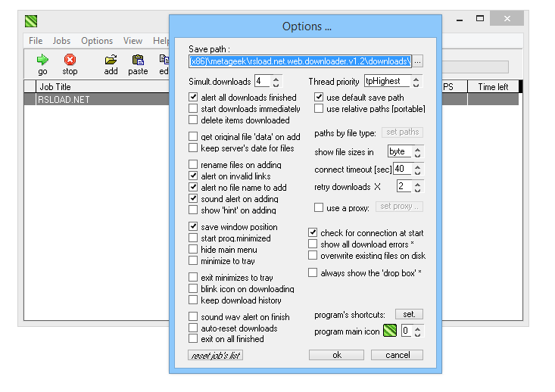Enable blink icon on downloading
This screenshot has height=392, width=555.
[x=193, y=288]
